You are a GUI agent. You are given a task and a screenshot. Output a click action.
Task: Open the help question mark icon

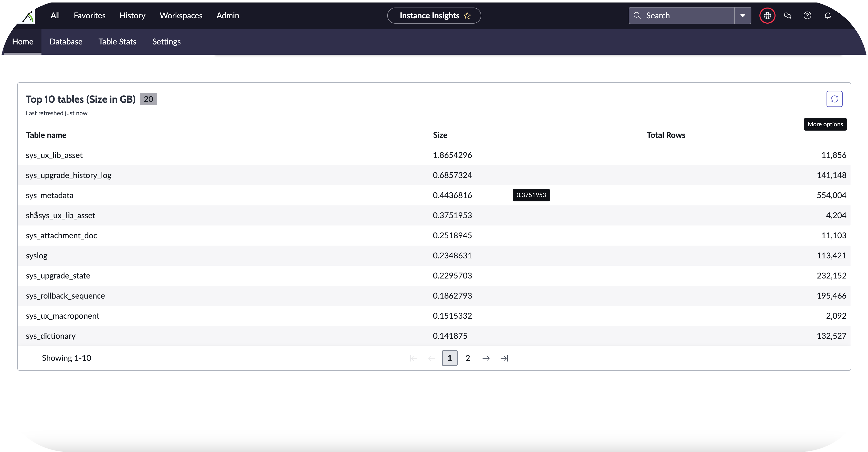point(808,16)
